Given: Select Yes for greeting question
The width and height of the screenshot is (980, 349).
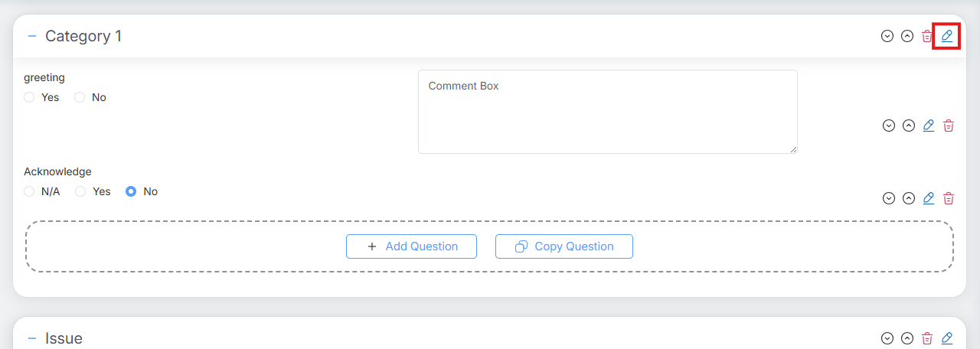Looking at the screenshot, I should [29, 98].
